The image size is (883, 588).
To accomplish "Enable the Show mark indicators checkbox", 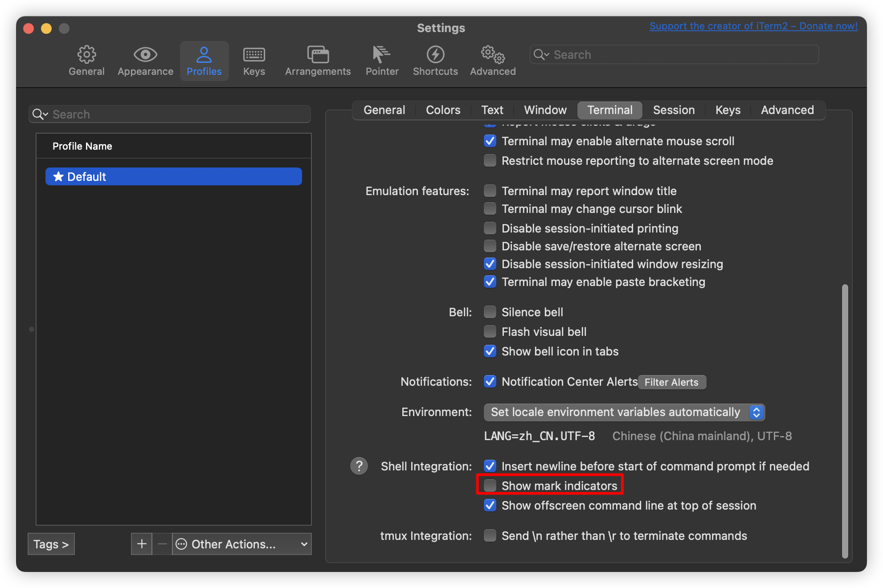I will [x=490, y=486].
